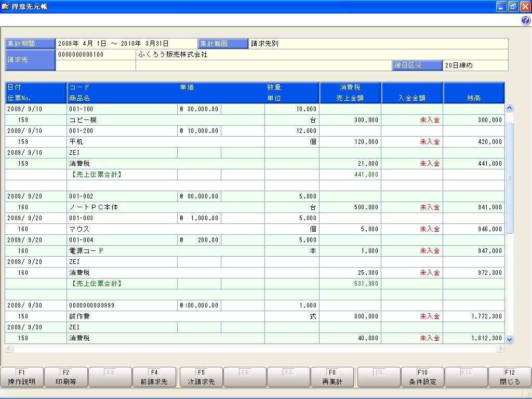Viewport: 532px width, 399px height.
Task: Click horizontal scrollbar right arrow
Action: point(500,349)
